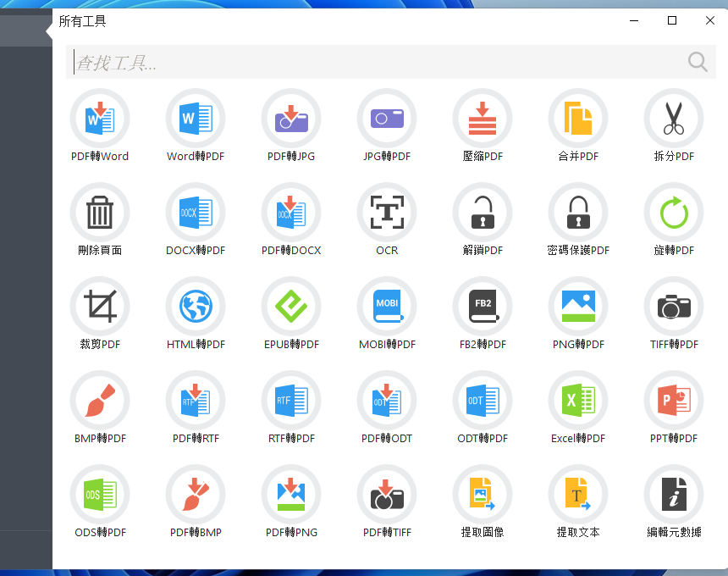Open the 刪除頁面 trash tool
The image size is (728, 576).
(x=100, y=213)
